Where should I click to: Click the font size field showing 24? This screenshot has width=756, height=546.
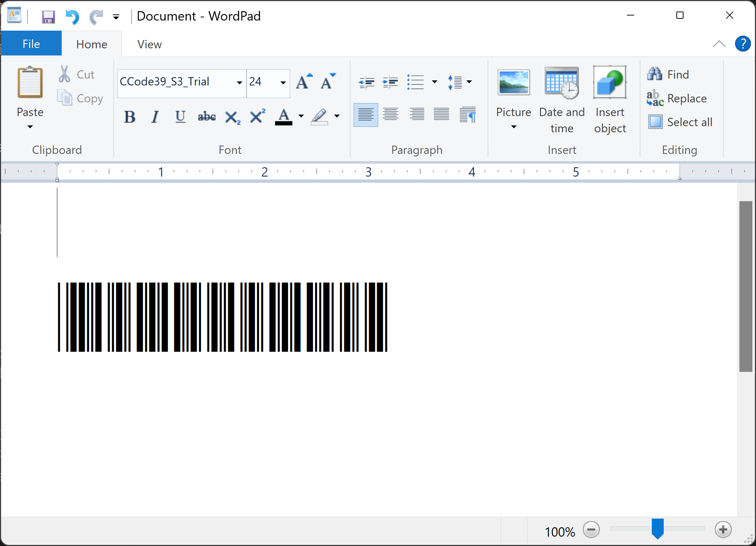[x=262, y=82]
